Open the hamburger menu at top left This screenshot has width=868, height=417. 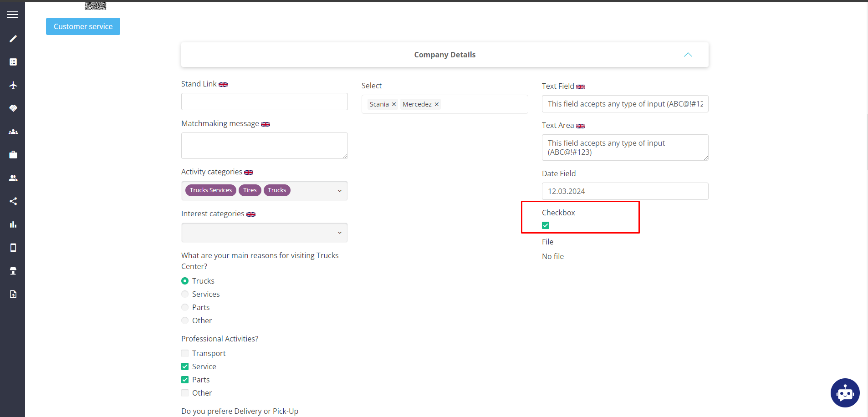(x=12, y=14)
